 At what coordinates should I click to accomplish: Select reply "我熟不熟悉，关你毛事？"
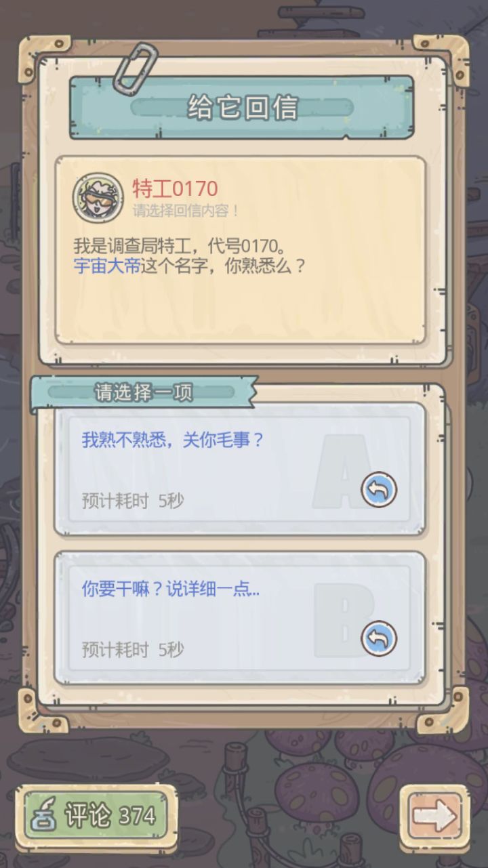pos(239,470)
